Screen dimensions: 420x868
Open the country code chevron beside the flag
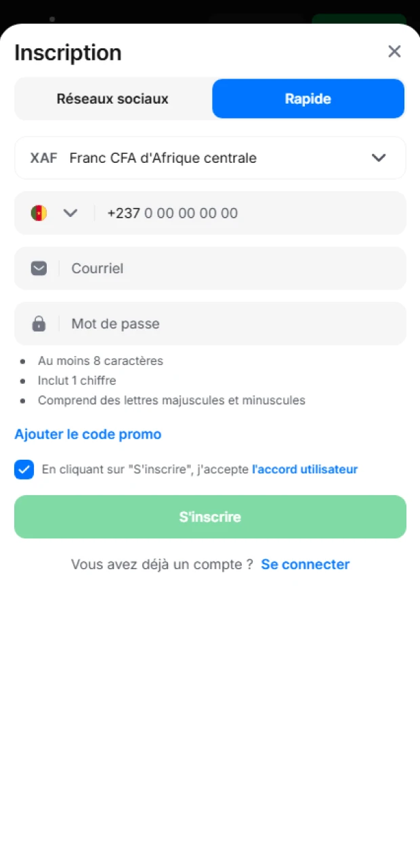70,213
